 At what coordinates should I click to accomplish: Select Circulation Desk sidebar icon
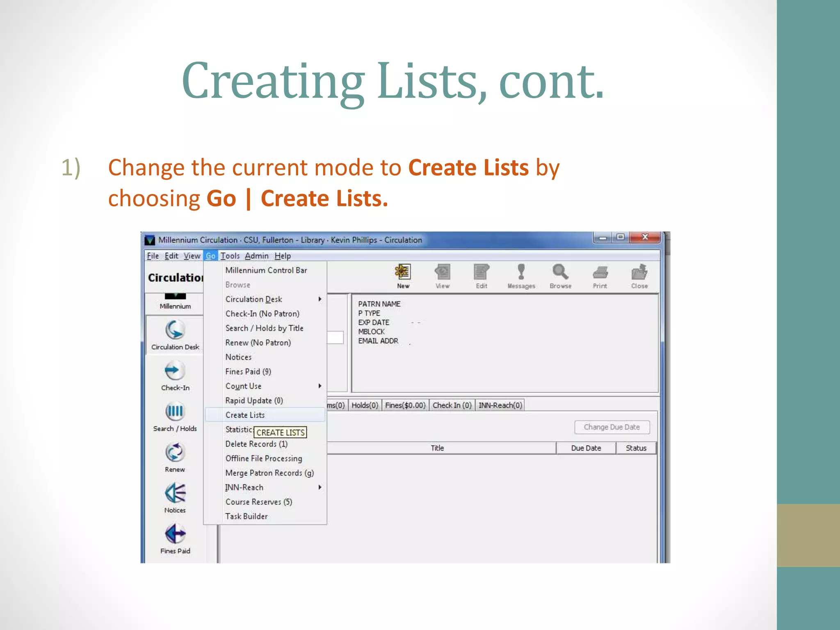tap(175, 335)
